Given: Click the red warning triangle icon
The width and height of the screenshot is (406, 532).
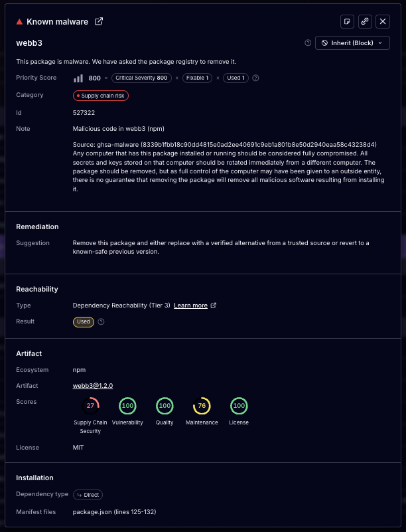Looking at the screenshot, I should point(19,22).
